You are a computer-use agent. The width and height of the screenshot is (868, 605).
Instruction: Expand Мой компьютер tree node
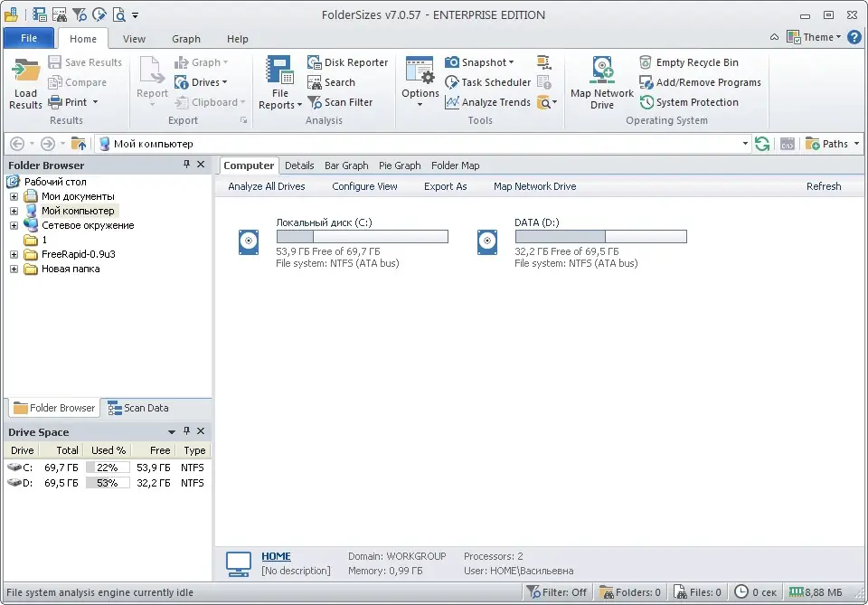pyautogui.click(x=14, y=211)
